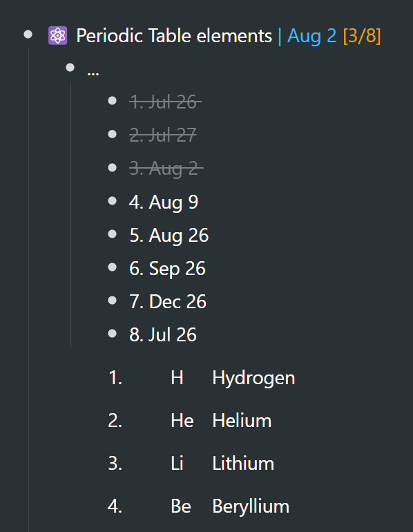Image resolution: width=413 pixels, height=532 pixels.
Task: Click the Hydrogen entry in the list
Action: pos(253,378)
